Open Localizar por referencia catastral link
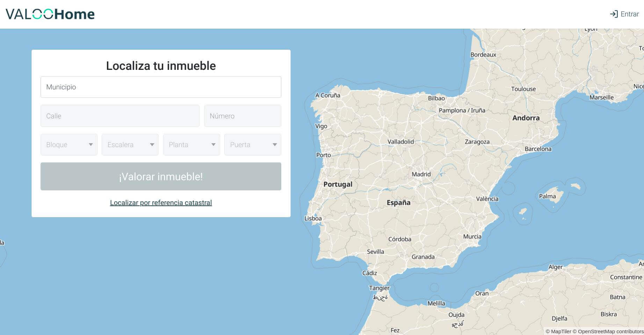 pyautogui.click(x=161, y=203)
